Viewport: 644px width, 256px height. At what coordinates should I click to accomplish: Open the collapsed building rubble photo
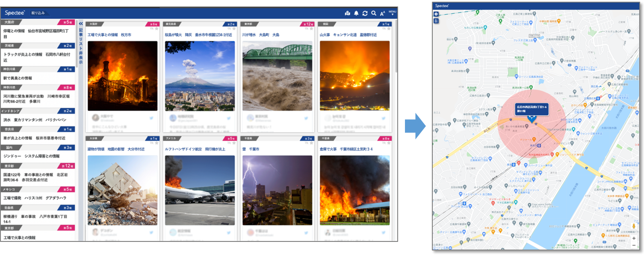122,190
